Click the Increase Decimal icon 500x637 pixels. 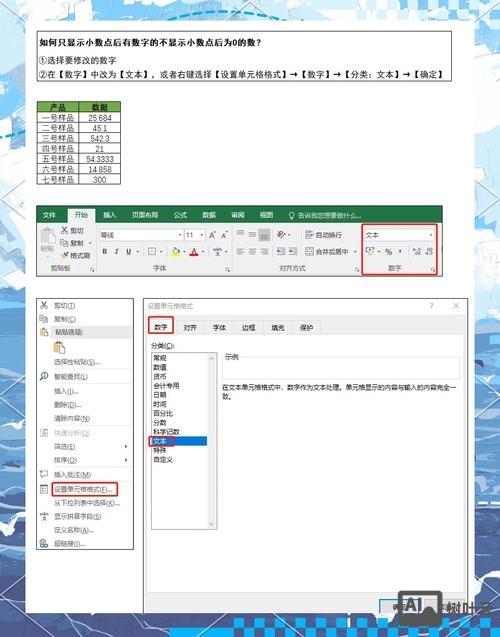[x=416, y=251]
